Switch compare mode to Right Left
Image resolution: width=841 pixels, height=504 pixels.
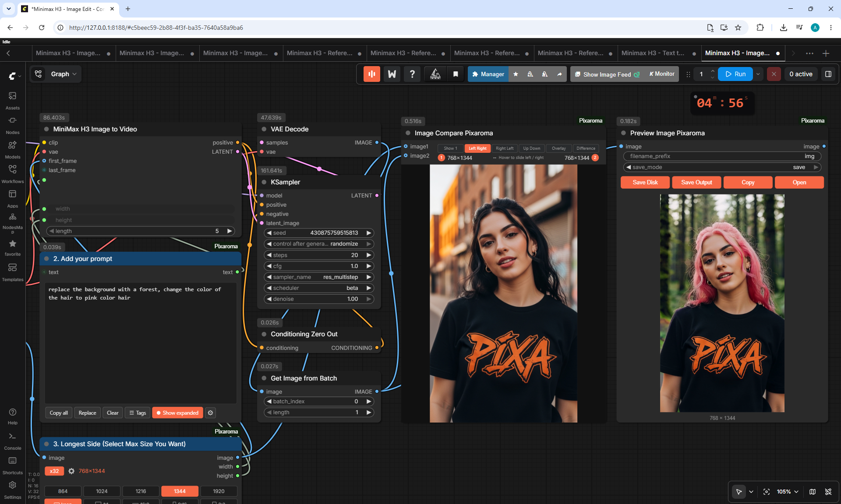tap(505, 148)
